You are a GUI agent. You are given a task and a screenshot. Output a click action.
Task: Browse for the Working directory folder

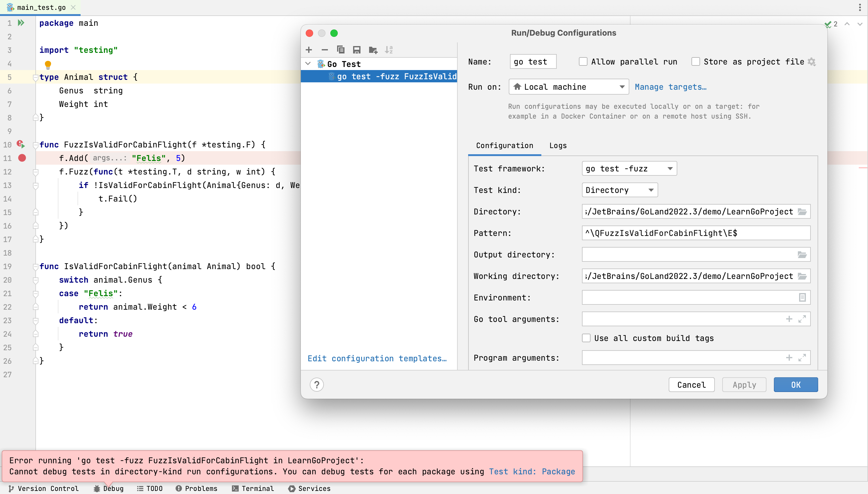[x=802, y=276]
